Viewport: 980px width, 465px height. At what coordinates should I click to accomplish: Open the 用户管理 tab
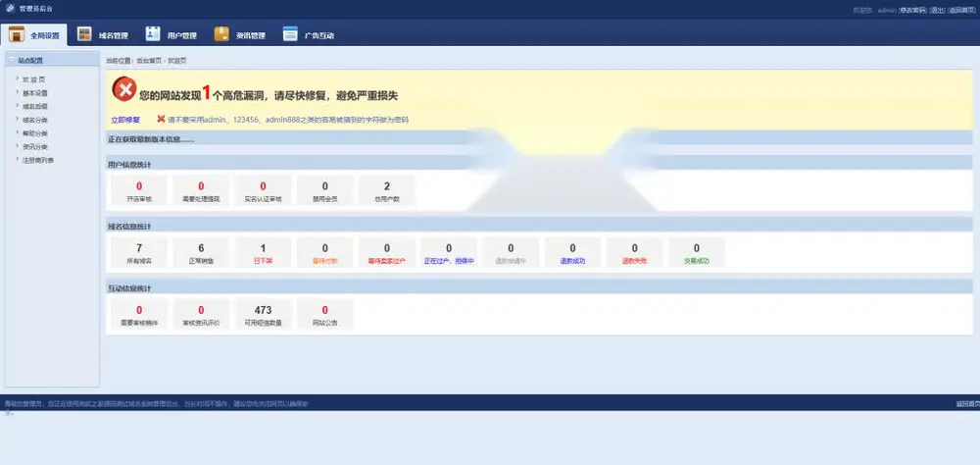tap(171, 35)
